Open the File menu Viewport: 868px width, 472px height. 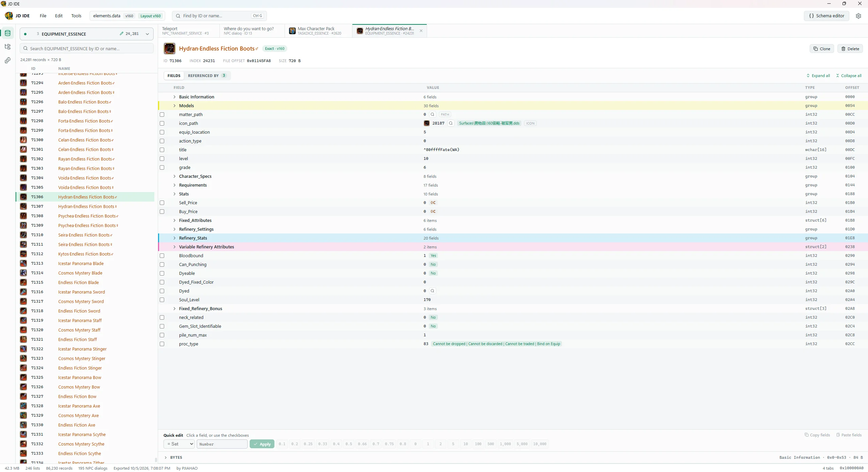tap(43, 16)
